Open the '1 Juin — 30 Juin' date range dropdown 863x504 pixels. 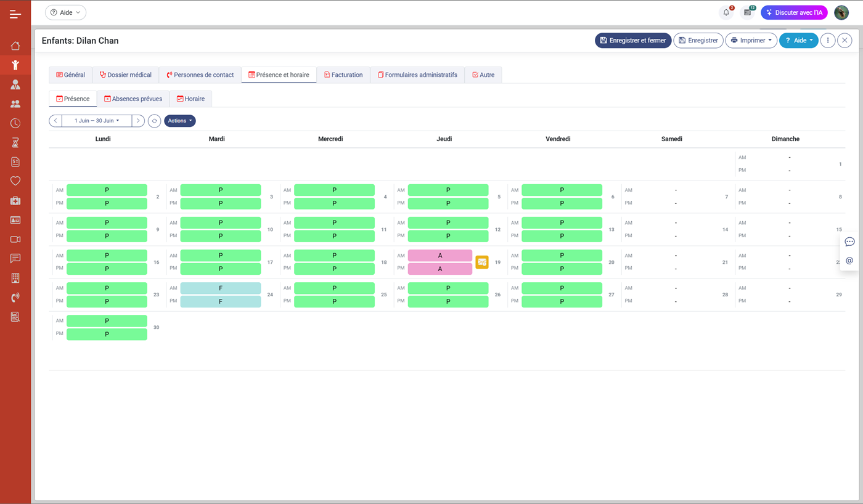coord(97,121)
